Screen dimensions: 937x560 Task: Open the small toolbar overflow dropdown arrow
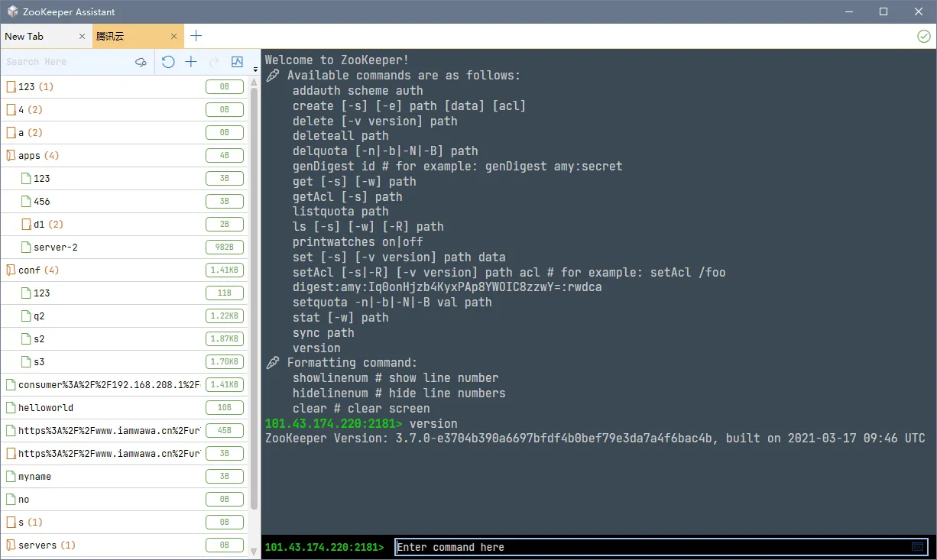click(x=255, y=70)
